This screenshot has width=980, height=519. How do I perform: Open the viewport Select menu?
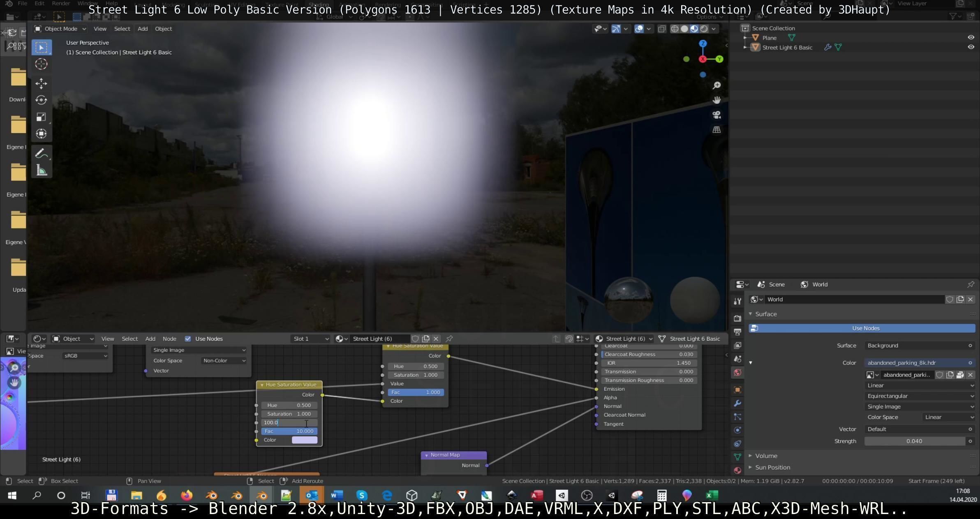coord(122,29)
